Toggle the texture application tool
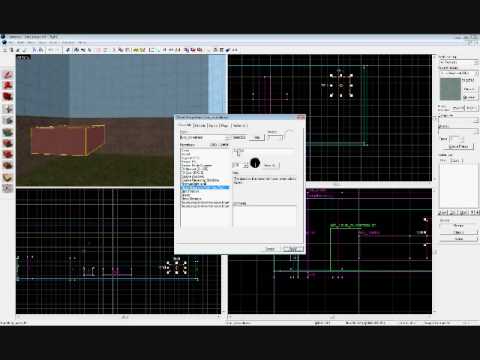 pos(8,131)
